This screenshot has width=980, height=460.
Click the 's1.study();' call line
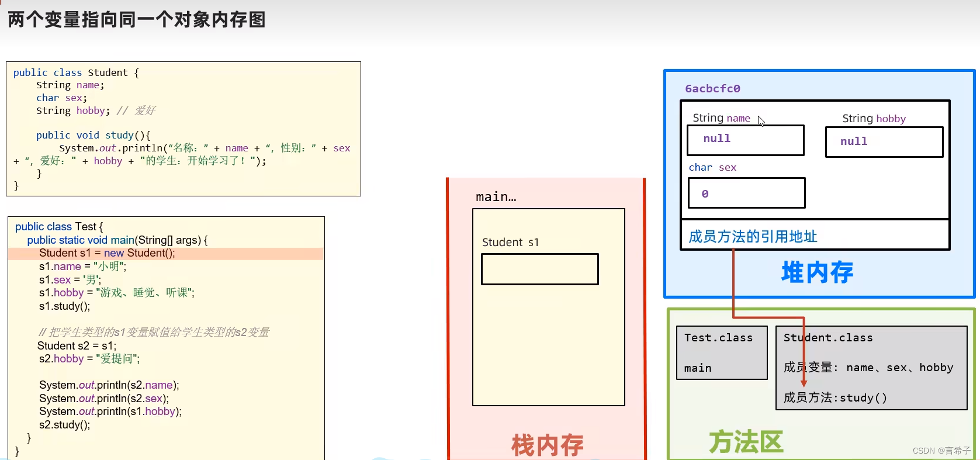(x=64, y=306)
